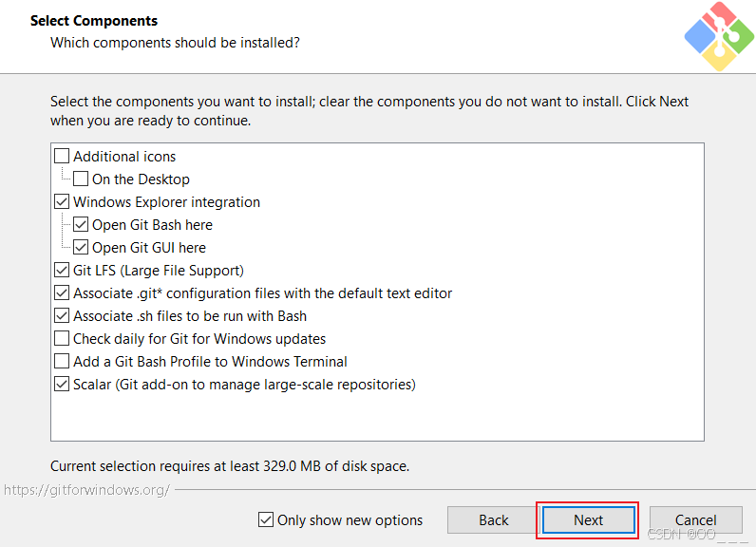
Task: Select the Windows Explorer integration label
Action: 166,202
